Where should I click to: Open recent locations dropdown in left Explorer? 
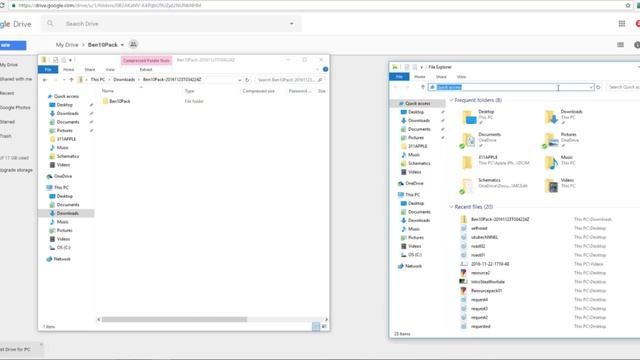(64, 80)
